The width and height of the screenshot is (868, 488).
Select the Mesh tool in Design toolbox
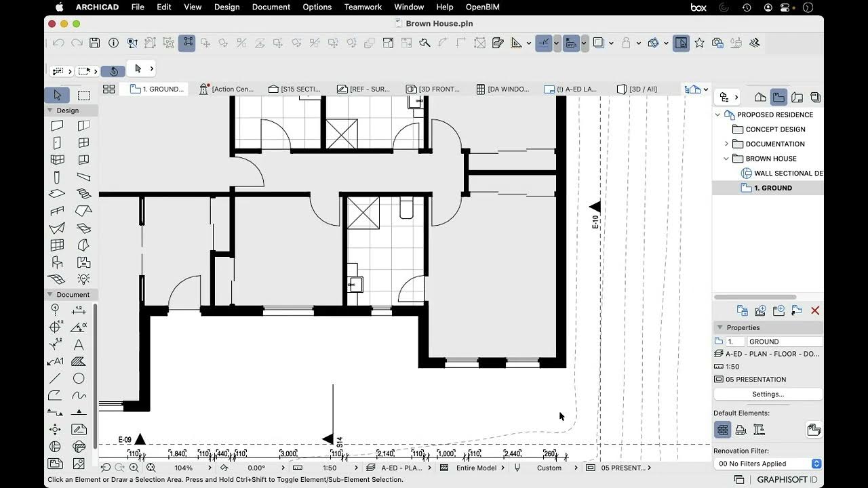[57, 279]
